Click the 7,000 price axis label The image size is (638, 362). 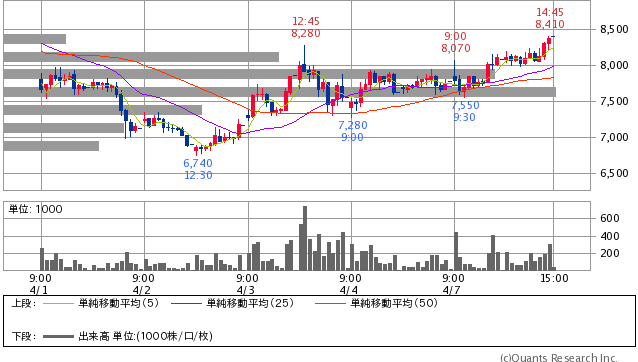pyautogui.click(x=614, y=137)
